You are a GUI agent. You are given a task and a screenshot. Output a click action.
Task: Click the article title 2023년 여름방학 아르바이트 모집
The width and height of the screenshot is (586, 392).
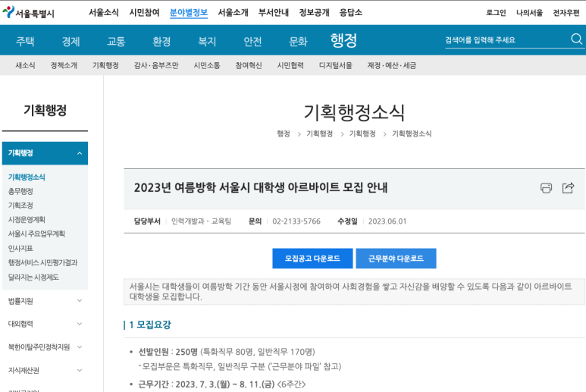pos(261,187)
